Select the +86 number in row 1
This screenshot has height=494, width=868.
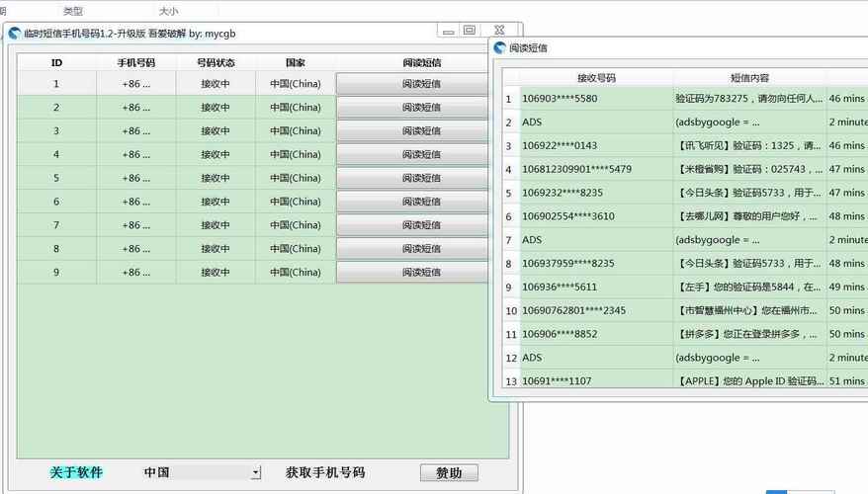click(x=136, y=84)
